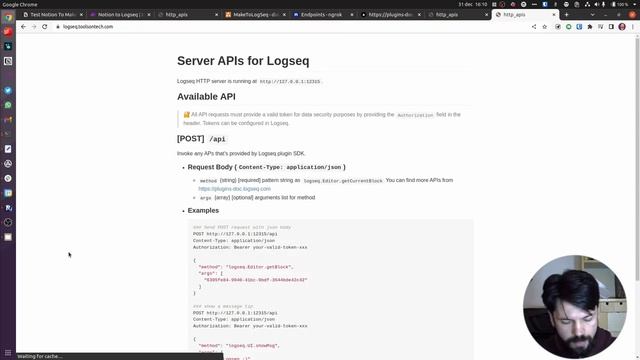The width and height of the screenshot is (640, 360).
Task: Click the method parameter code label
Action: point(208,181)
